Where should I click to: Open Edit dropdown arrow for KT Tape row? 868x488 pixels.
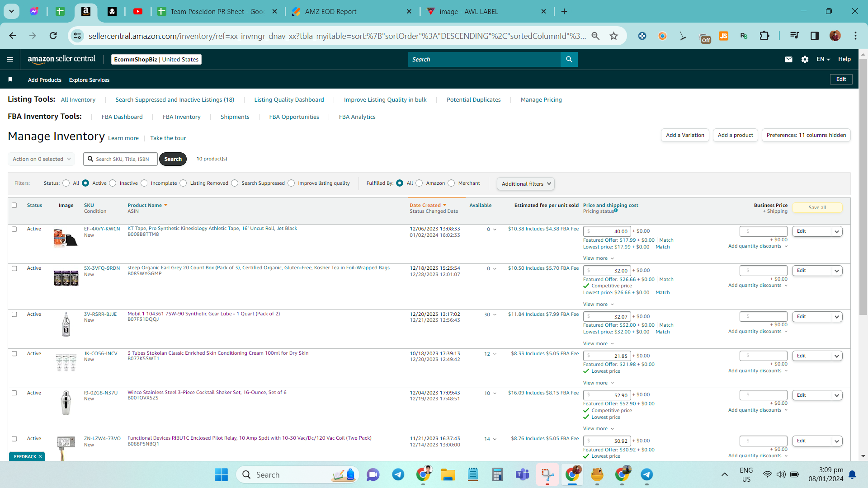tap(837, 231)
